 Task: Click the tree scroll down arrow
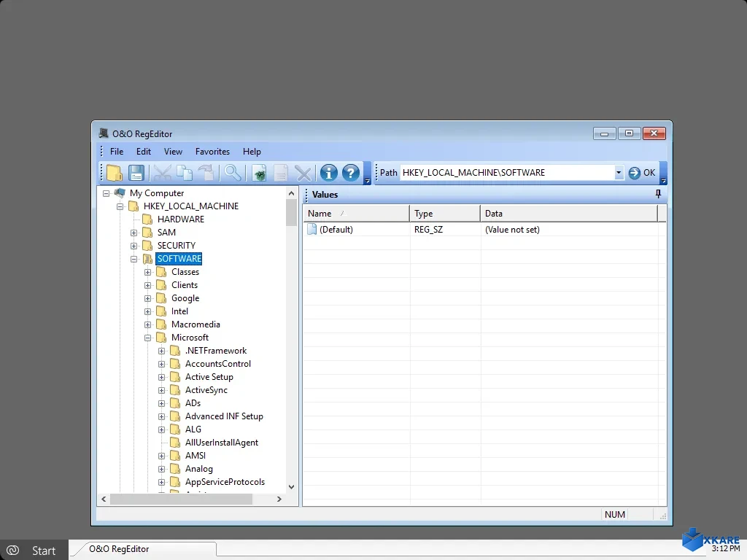pos(292,486)
